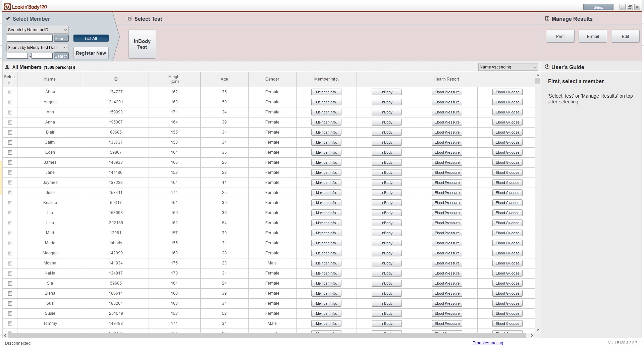This screenshot has width=644, height=347.
Task: Open the Search by Name or ID dropdown
Action: coord(37,30)
